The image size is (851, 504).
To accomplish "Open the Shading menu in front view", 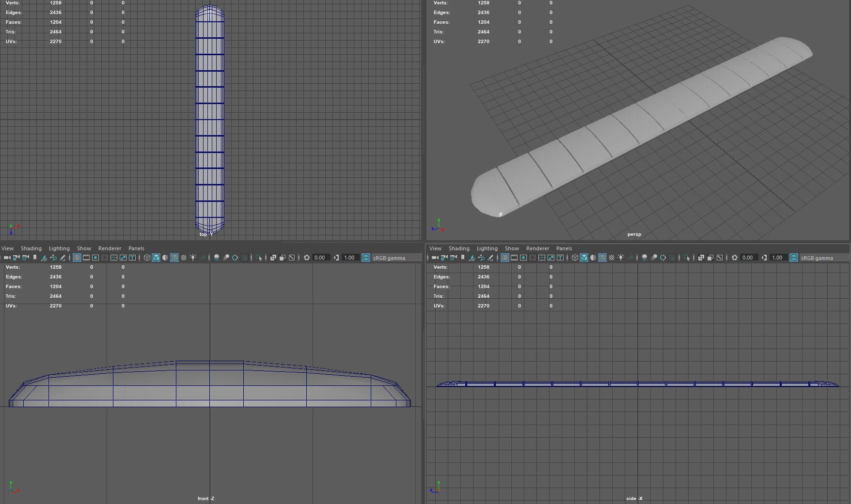I will pyautogui.click(x=31, y=248).
